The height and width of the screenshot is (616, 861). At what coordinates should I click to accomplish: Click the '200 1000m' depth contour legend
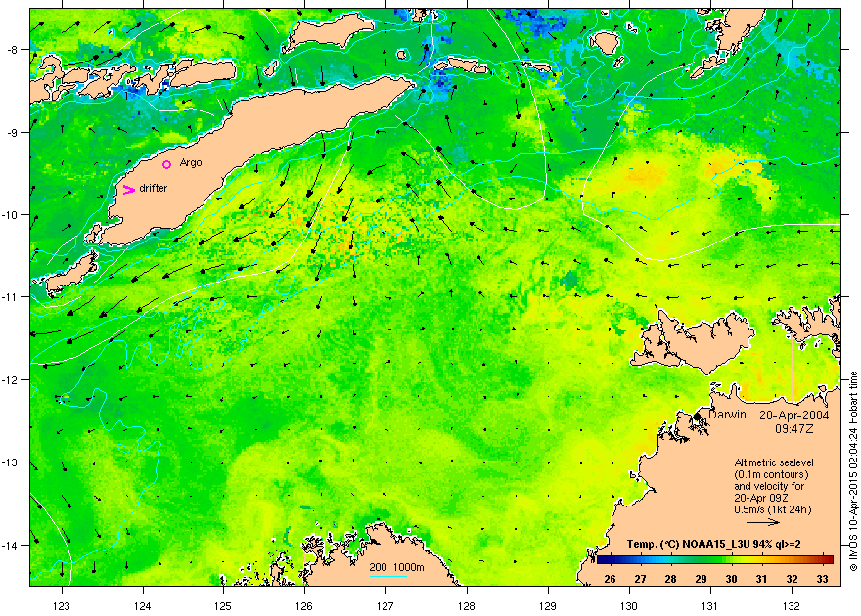(396, 567)
